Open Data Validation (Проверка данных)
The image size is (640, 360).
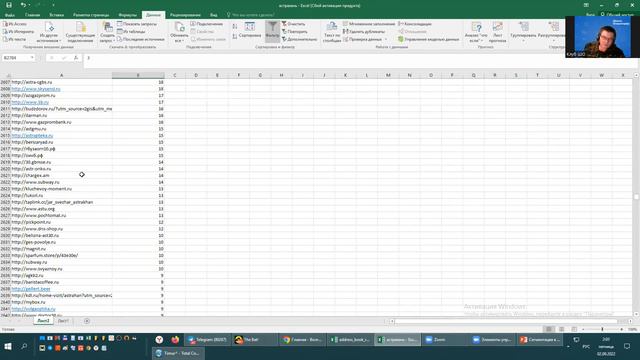(362, 39)
